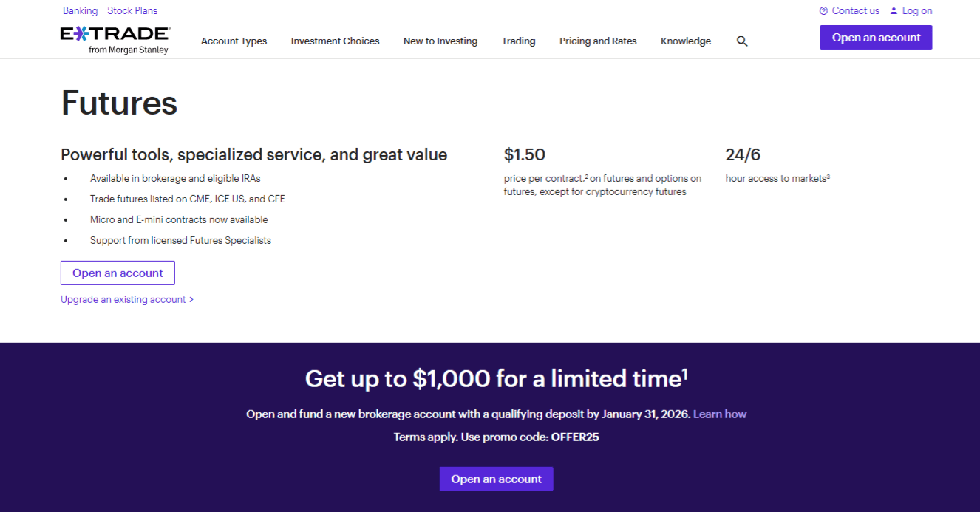This screenshot has width=980, height=512.
Task: Open the Knowledge menu
Action: (x=685, y=41)
